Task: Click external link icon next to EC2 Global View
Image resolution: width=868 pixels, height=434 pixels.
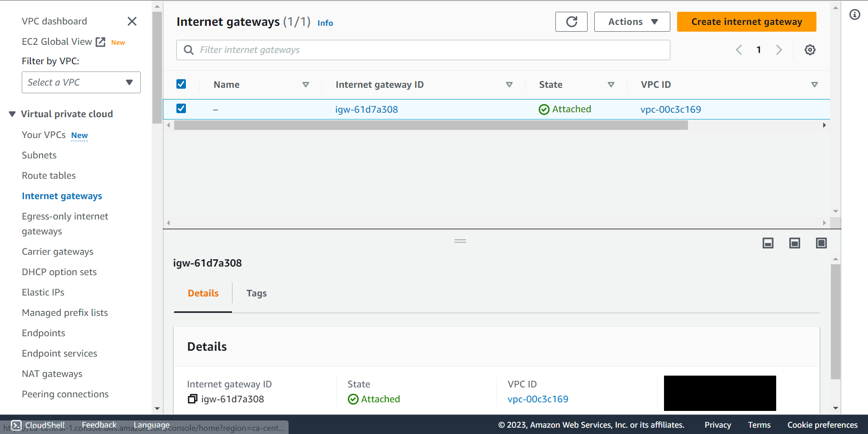Action: [100, 42]
